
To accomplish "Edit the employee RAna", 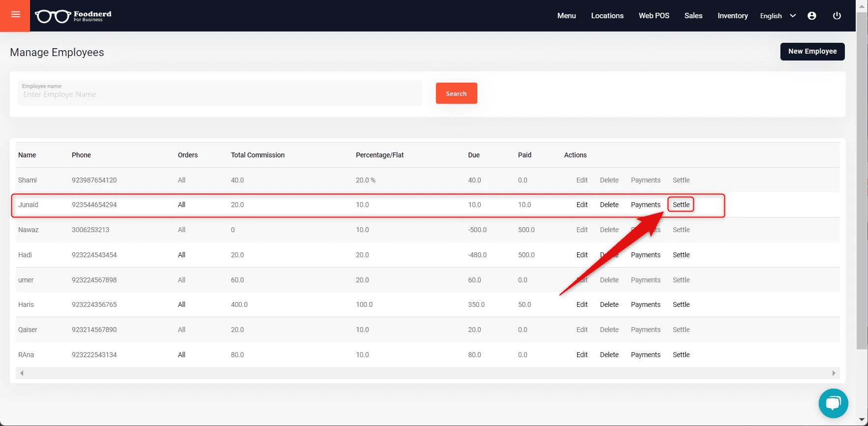I will [x=582, y=355].
